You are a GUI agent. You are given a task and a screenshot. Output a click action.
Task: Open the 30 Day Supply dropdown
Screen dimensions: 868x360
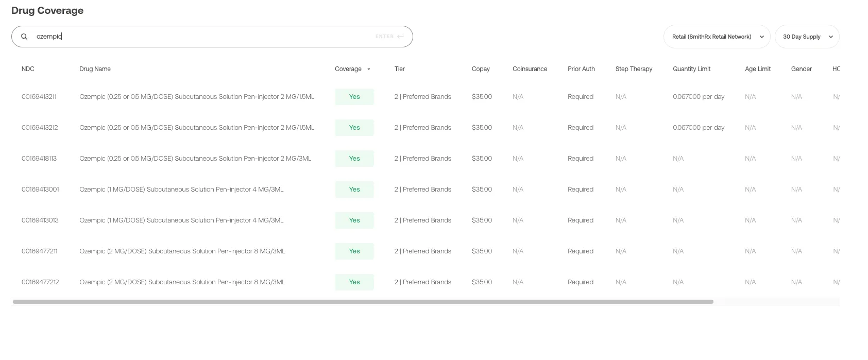click(807, 37)
